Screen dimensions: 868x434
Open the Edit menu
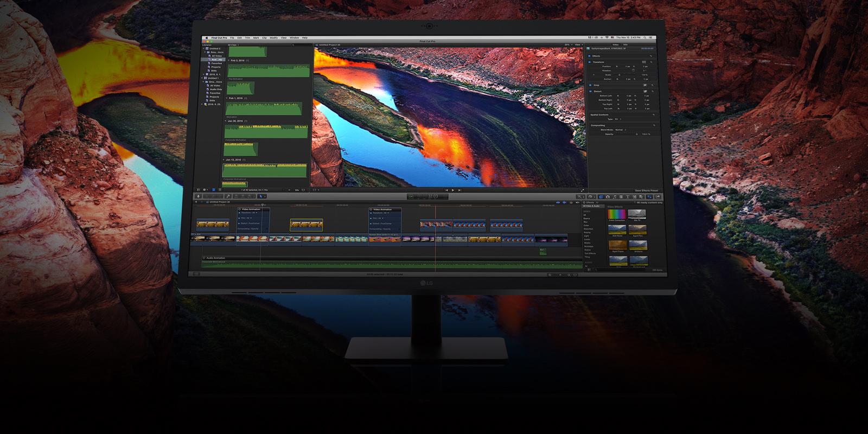pyautogui.click(x=239, y=38)
